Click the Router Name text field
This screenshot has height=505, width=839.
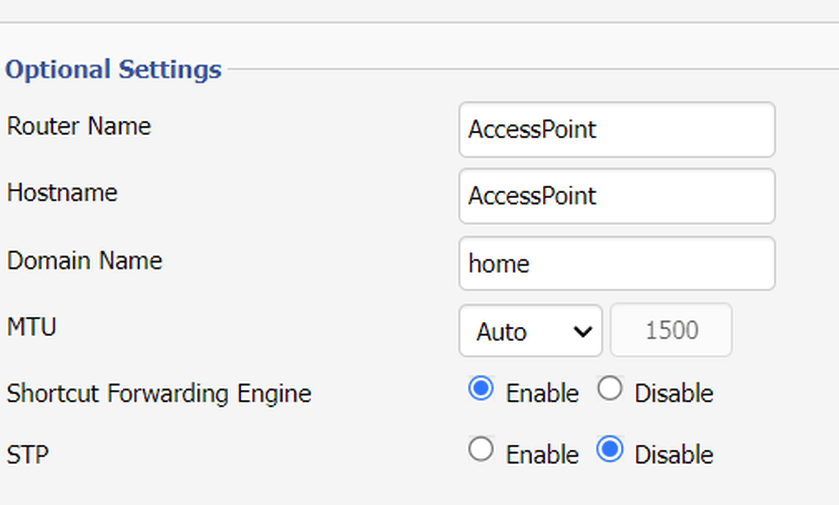pos(617,129)
